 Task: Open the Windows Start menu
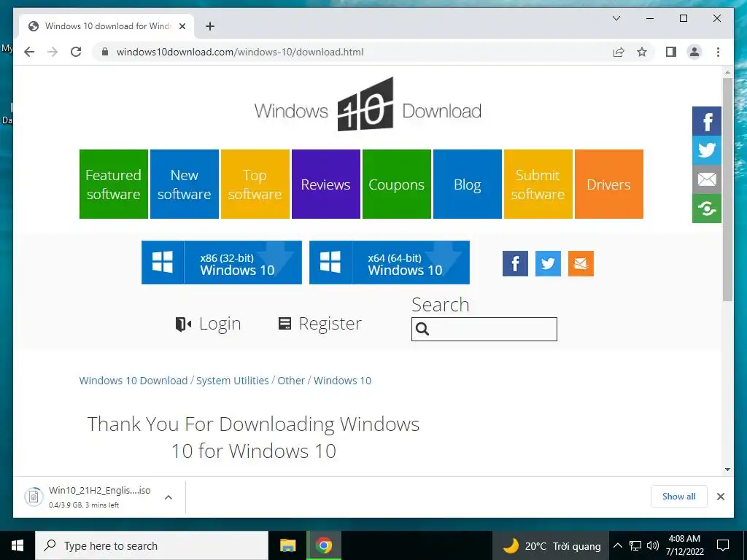pos(18,545)
